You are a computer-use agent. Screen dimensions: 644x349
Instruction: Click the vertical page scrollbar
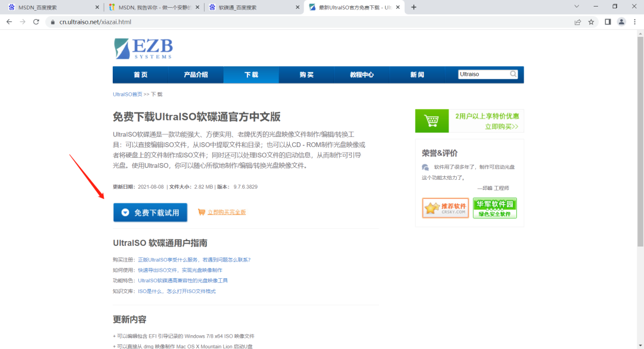[640, 142]
